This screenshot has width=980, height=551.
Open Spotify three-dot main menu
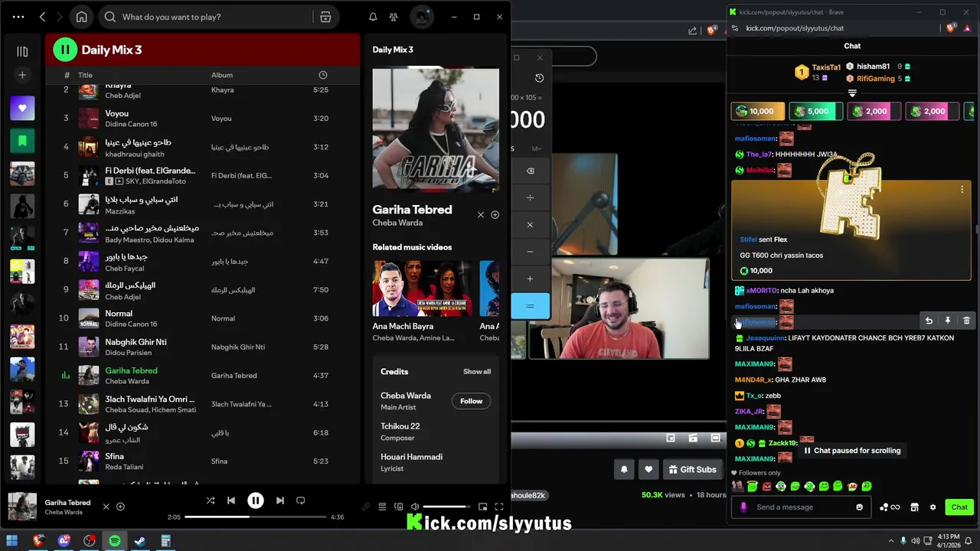coord(18,17)
